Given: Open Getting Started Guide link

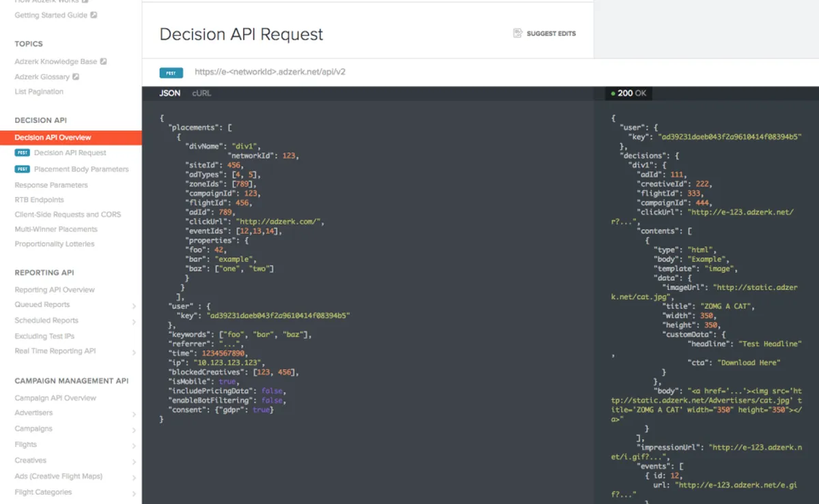Looking at the screenshot, I should (51, 15).
